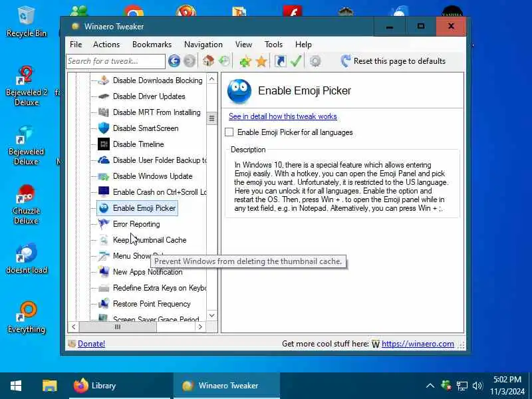Click the Restore Point Frequency icon
532x399 pixels.
[104, 304]
